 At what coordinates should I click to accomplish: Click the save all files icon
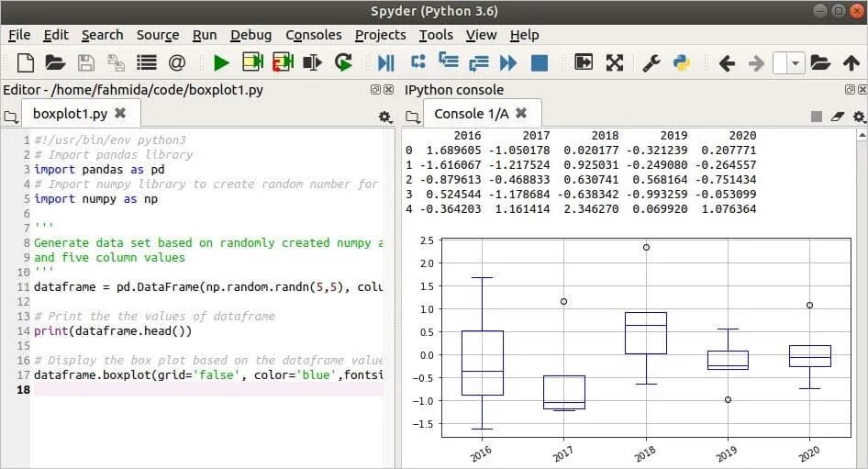point(116,62)
